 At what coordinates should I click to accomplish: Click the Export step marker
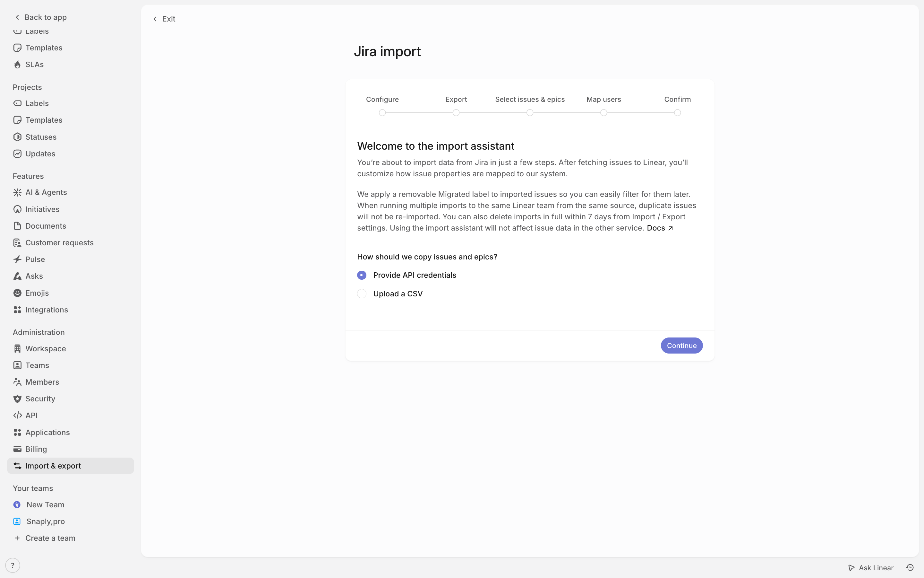click(456, 113)
